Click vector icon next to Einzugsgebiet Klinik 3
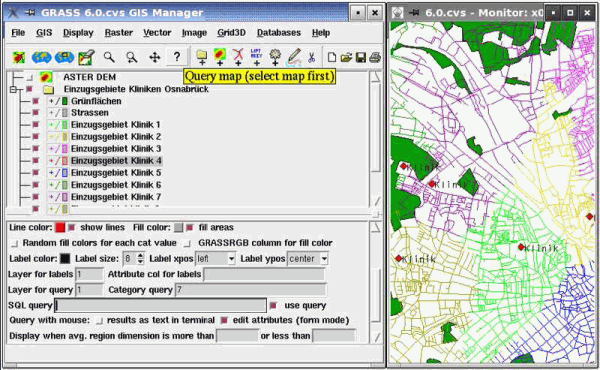The image size is (600, 370). click(x=58, y=148)
